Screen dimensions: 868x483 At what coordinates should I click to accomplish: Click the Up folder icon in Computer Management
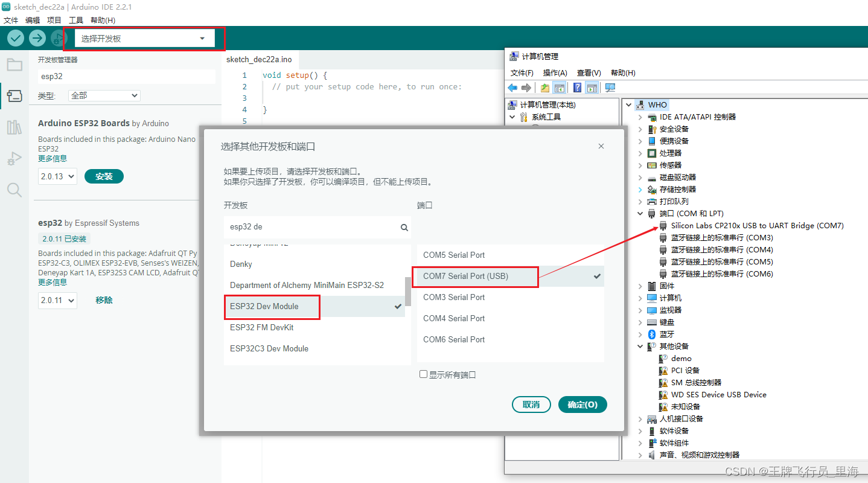click(x=545, y=88)
